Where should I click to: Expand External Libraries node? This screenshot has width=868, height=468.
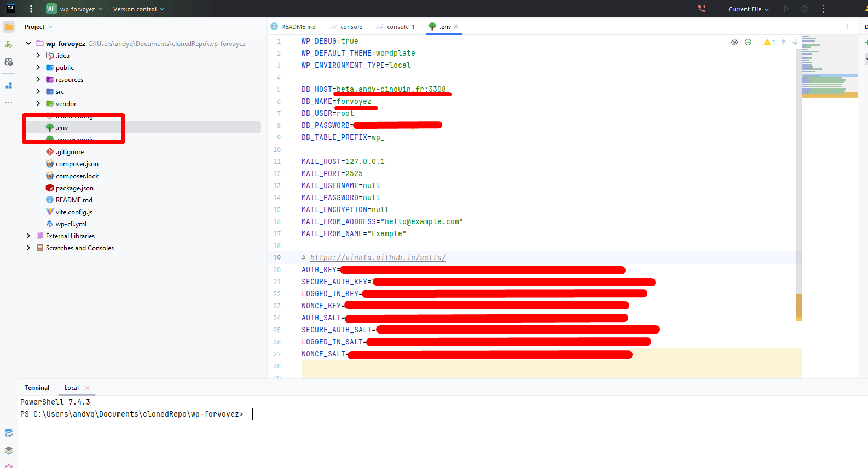tap(28, 236)
